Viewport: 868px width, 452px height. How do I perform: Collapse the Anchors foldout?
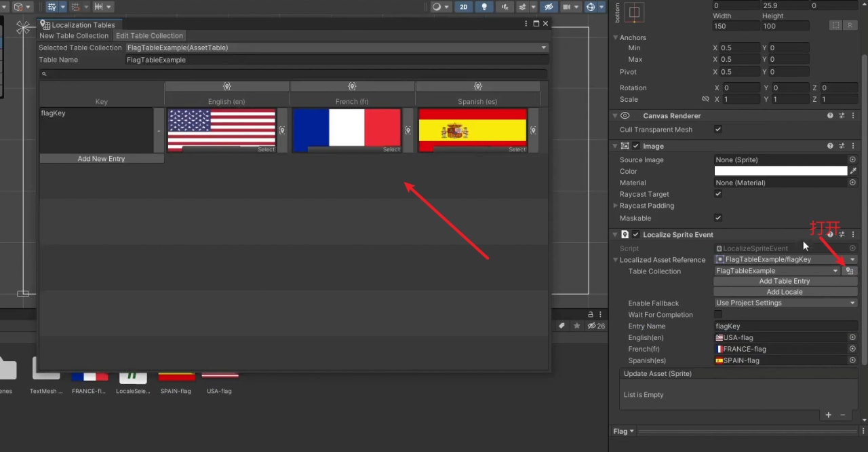click(x=616, y=37)
